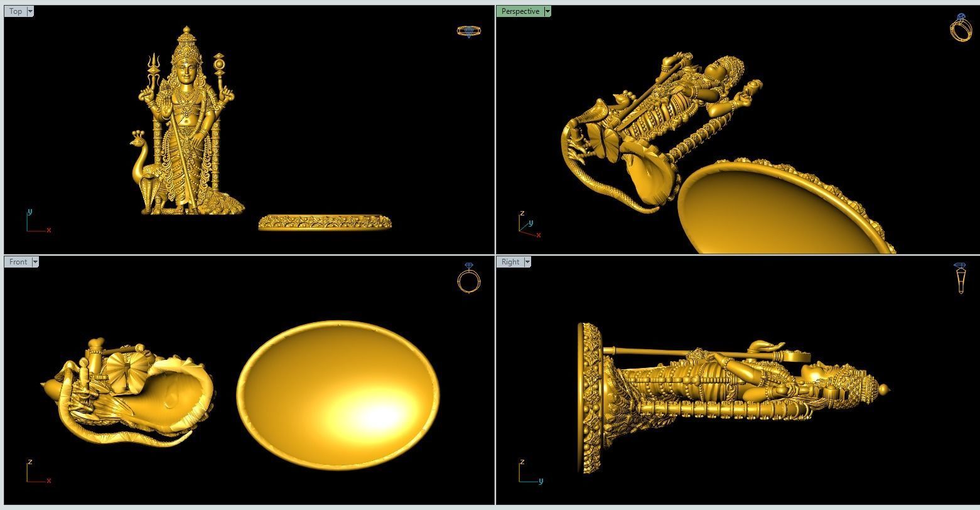Select the ornate base ring in Top viewport
The width and height of the screenshot is (980, 510).
[325, 222]
